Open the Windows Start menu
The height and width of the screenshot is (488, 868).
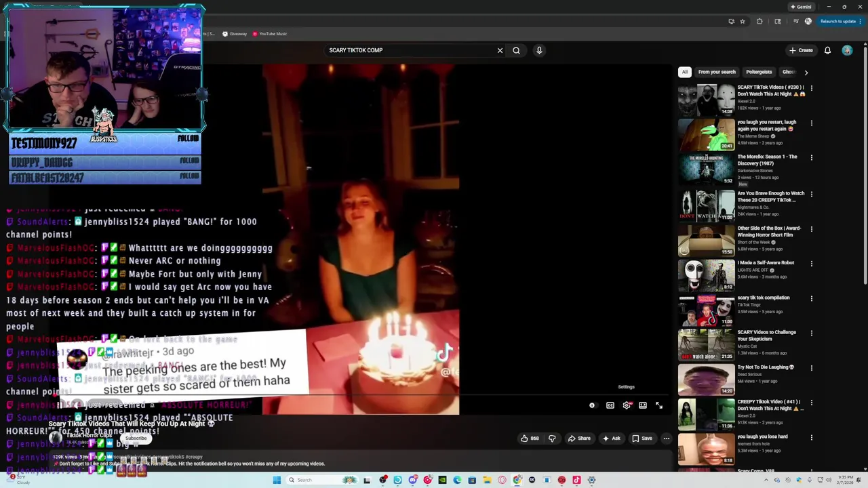(277, 480)
